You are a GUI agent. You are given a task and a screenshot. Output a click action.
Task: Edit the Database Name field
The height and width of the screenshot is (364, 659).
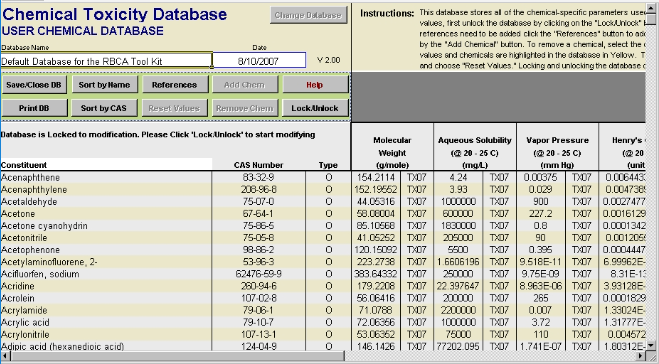tap(106, 61)
